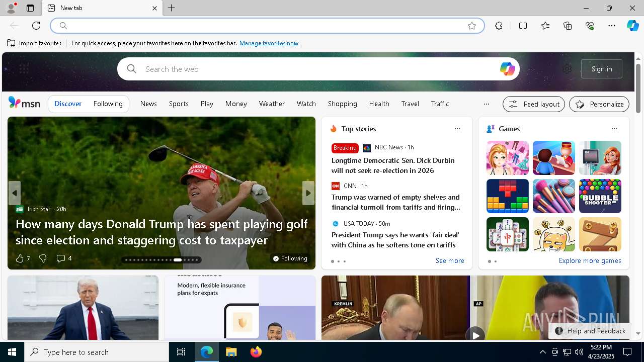Go to the MSN logo homepage

pyautogui.click(x=24, y=103)
